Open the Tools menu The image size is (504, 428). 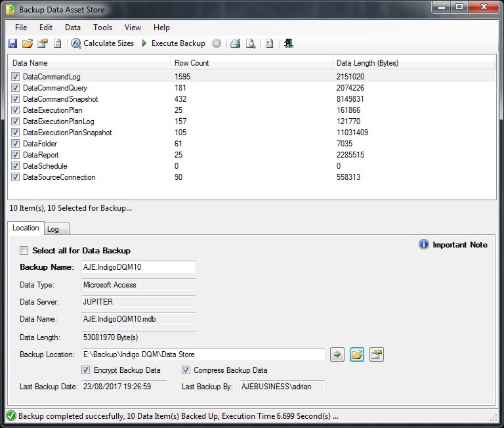[x=102, y=28]
